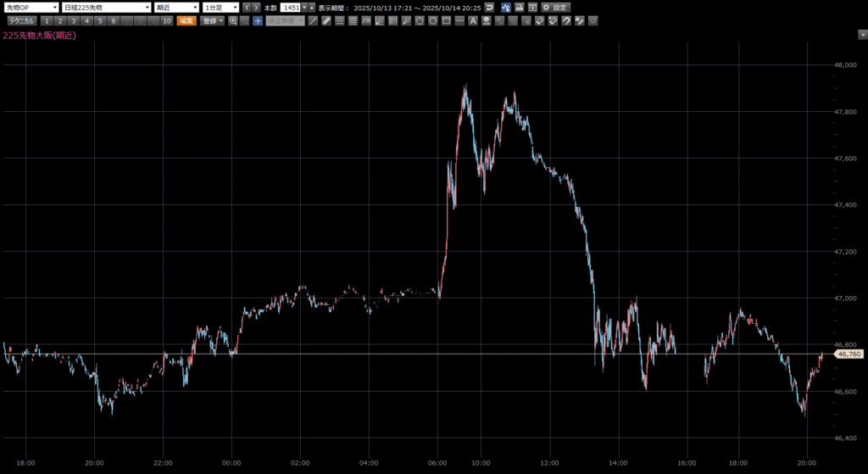Click the zoom in magnifier icon
This screenshot has height=474, width=868.
point(232,20)
